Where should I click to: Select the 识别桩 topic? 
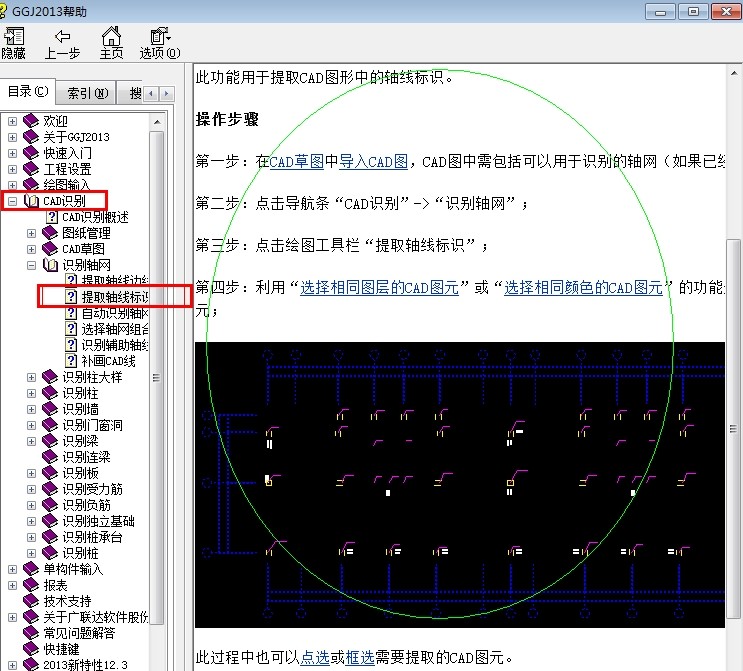[x=81, y=553]
